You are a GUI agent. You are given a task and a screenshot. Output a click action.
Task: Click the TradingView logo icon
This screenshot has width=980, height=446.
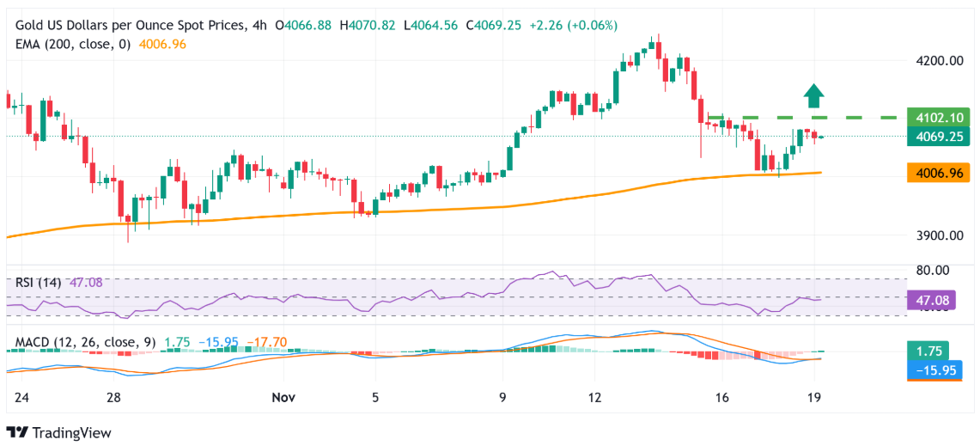pos(17,432)
